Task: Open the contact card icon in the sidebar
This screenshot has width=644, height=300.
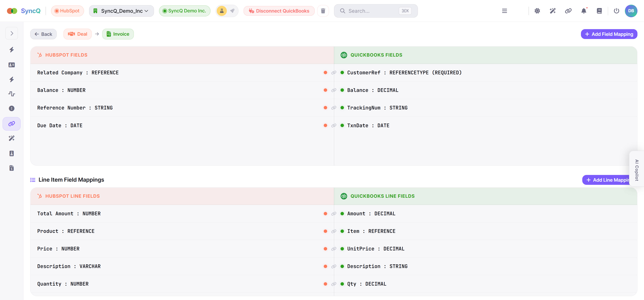Action: [12, 65]
